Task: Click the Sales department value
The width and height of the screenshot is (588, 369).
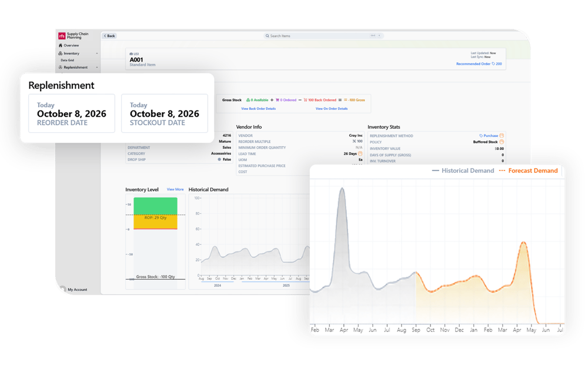Action: 226,147
